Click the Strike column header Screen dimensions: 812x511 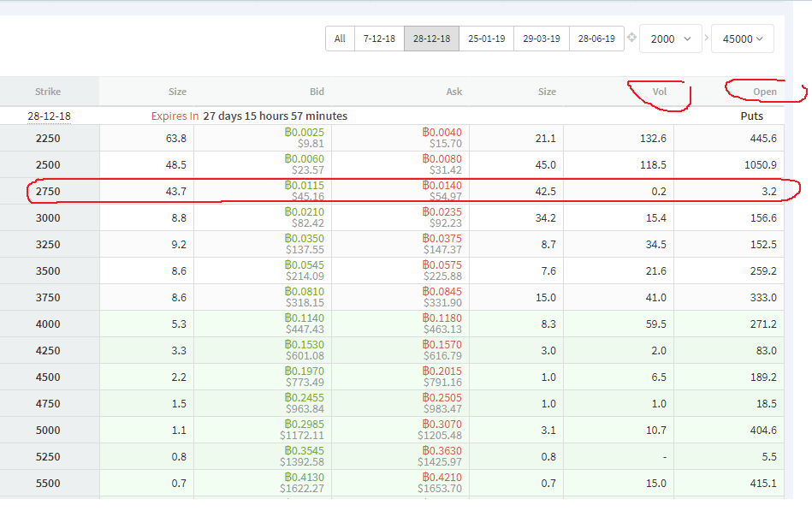click(48, 92)
